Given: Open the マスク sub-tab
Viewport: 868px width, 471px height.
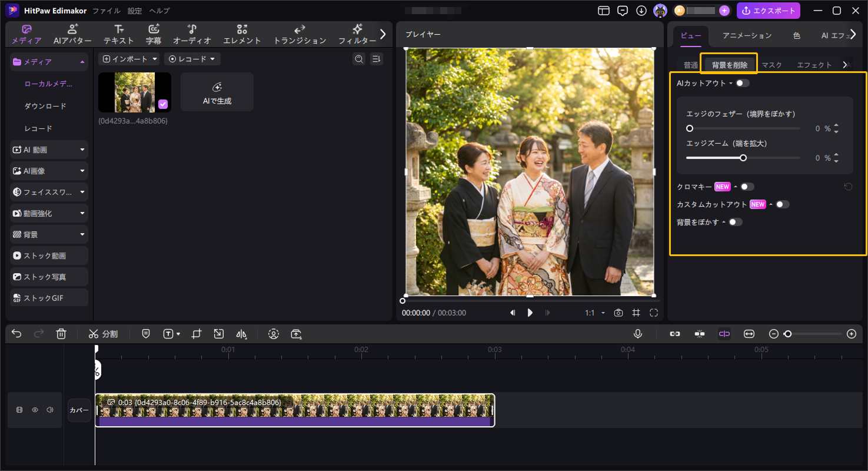Looking at the screenshot, I should (x=771, y=65).
